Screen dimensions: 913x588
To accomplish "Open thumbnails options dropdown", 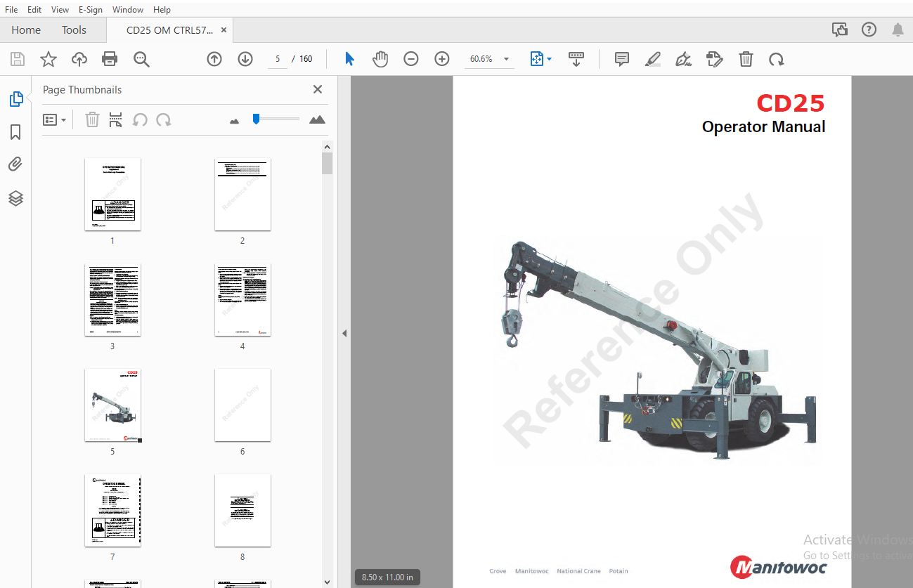I will click(x=55, y=120).
